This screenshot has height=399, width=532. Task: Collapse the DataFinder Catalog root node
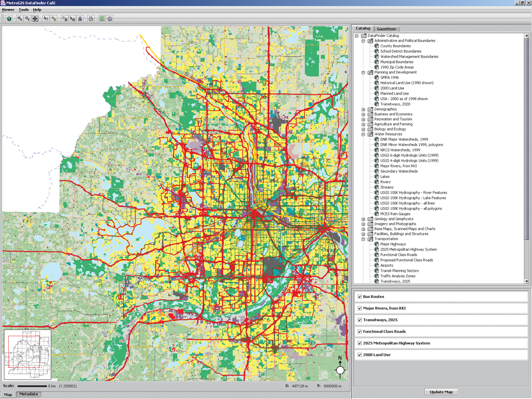click(356, 36)
